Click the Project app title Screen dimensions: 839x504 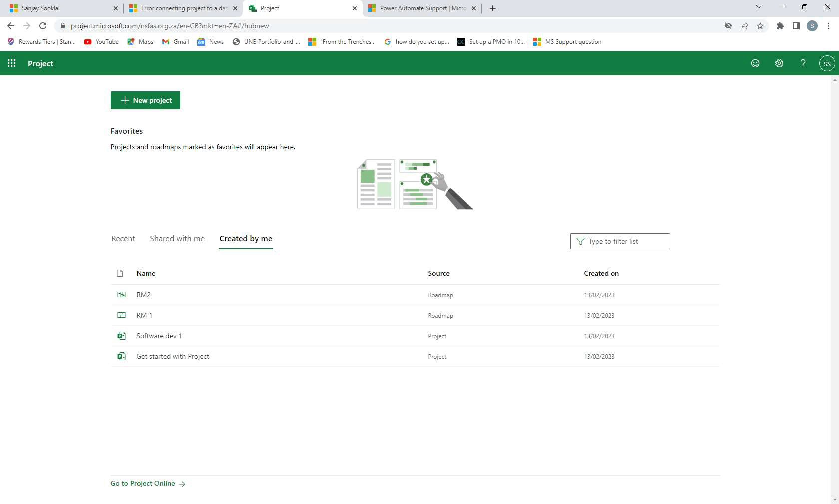tap(40, 63)
